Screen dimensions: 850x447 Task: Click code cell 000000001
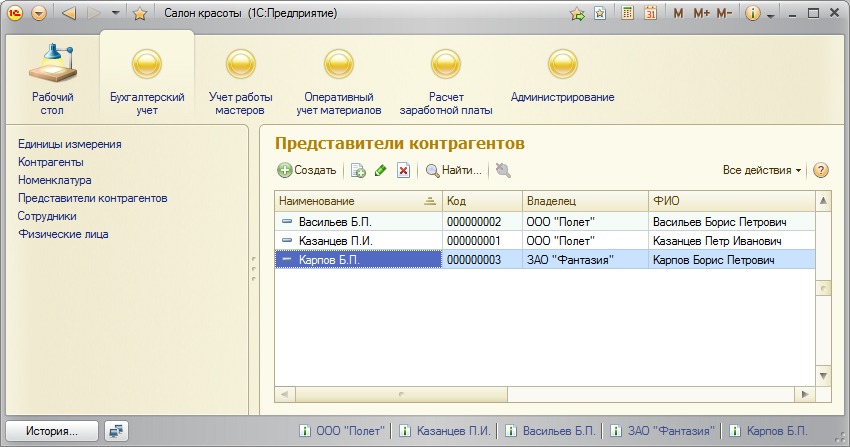[x=482, y=241]
